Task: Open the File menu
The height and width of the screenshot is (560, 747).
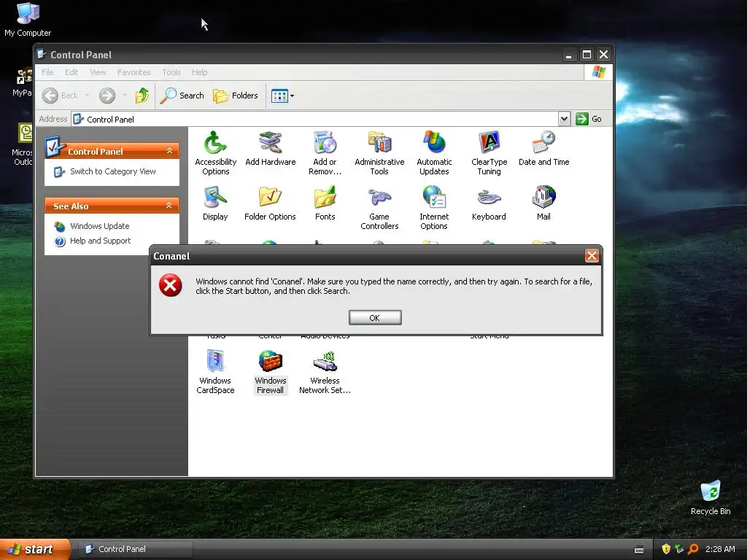Action: pyautogui.click(x=47, y=72)
